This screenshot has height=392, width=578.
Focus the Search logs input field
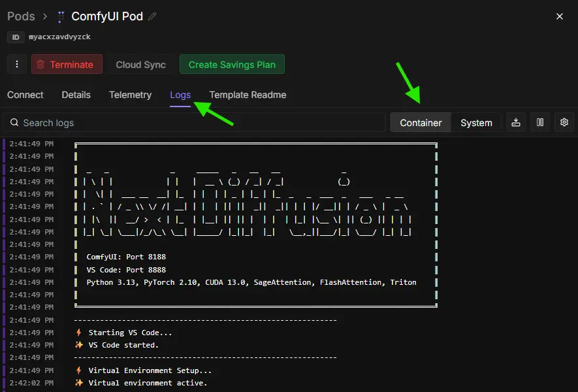[x=196, y=123]
